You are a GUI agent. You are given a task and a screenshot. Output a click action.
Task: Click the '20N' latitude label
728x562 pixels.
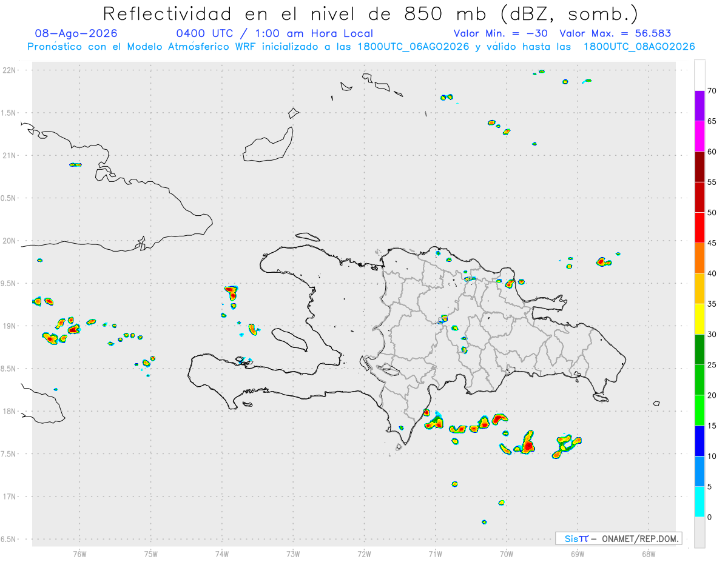coord(10,241)
